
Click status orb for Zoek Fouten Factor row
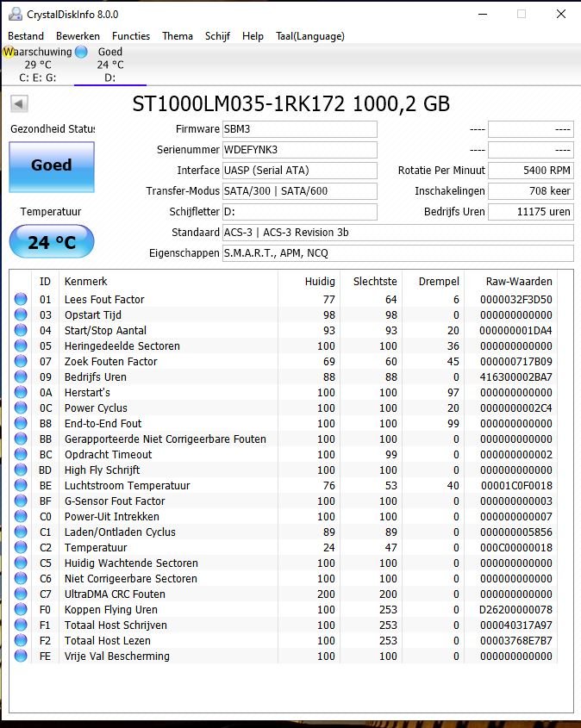21,361
